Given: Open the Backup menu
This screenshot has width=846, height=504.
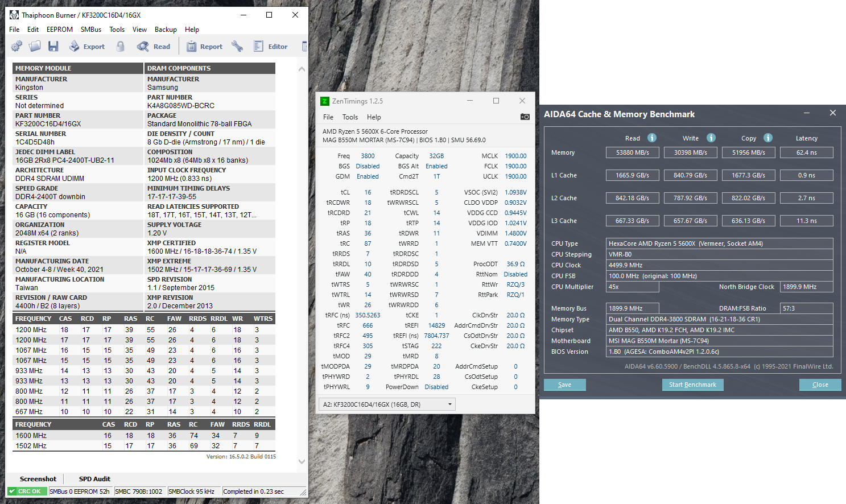Looking at the screenshot, I should tap(166, 30).
